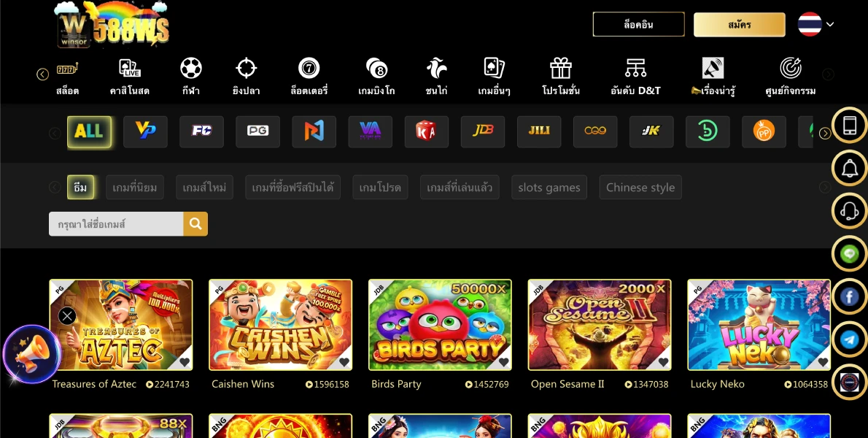The image size is (868, 438).
Task: Click the search magnifier button
Action: tap(195, 224)
